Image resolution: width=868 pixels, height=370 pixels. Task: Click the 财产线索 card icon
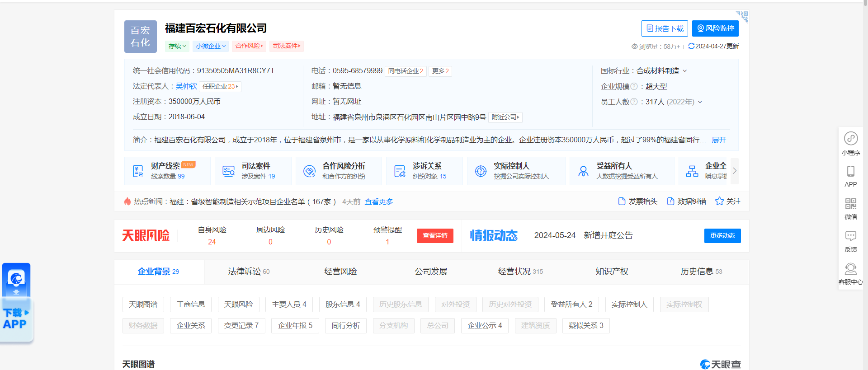click(138, 171)
